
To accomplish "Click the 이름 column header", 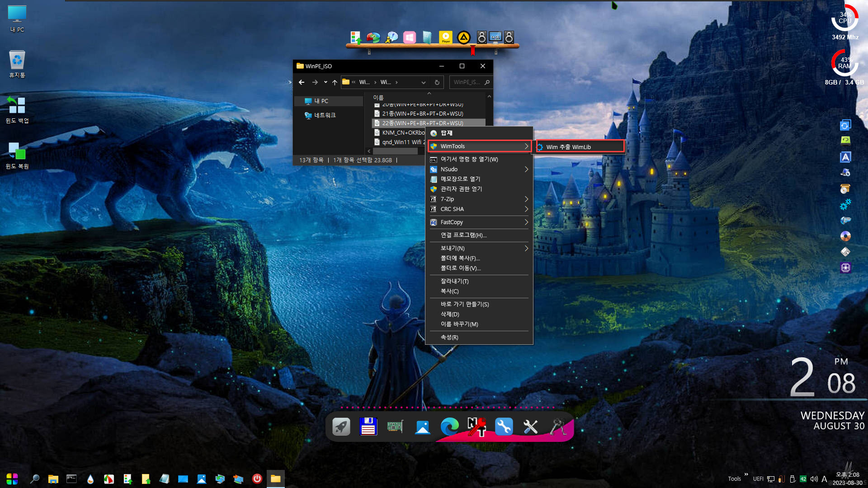I will click(378, 98).
